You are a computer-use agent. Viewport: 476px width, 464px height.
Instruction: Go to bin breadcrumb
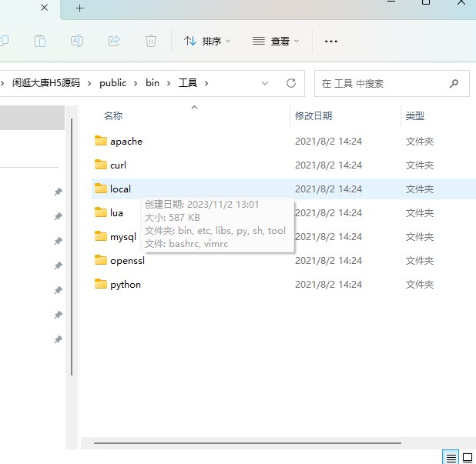153,83
